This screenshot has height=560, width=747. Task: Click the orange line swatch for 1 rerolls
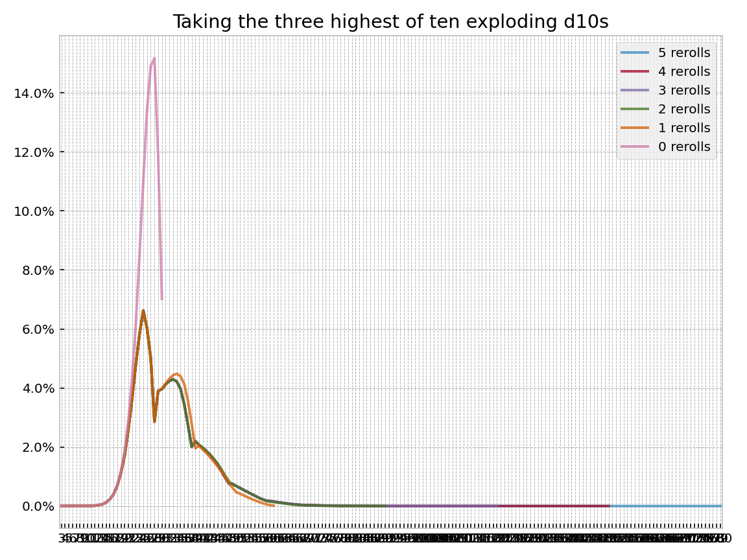(635, 128)
